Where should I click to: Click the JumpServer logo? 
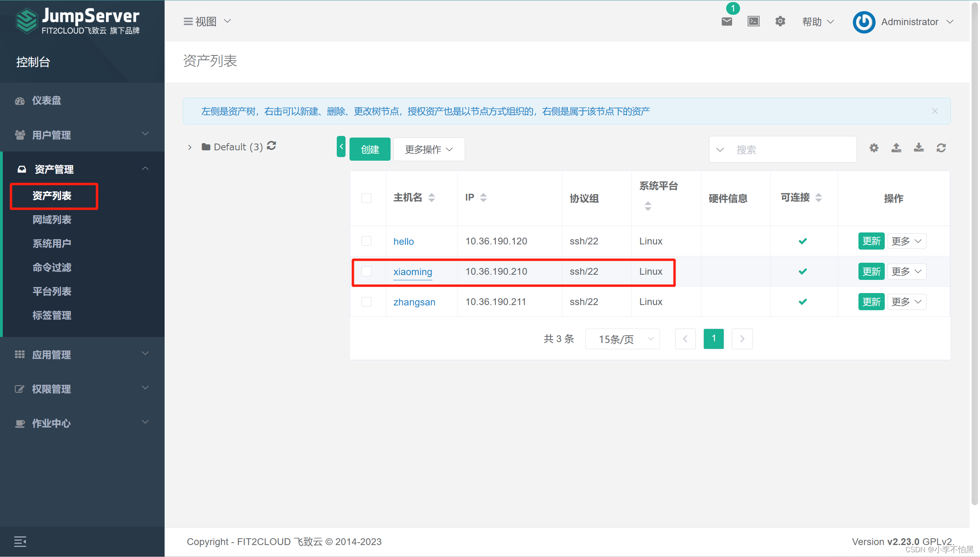[x=78, y=21]
